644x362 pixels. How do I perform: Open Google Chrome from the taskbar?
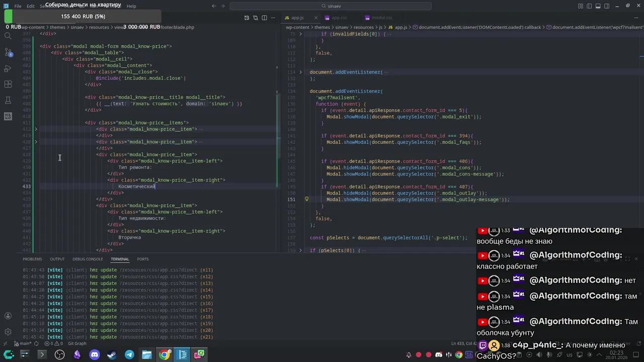click(165, 354)
